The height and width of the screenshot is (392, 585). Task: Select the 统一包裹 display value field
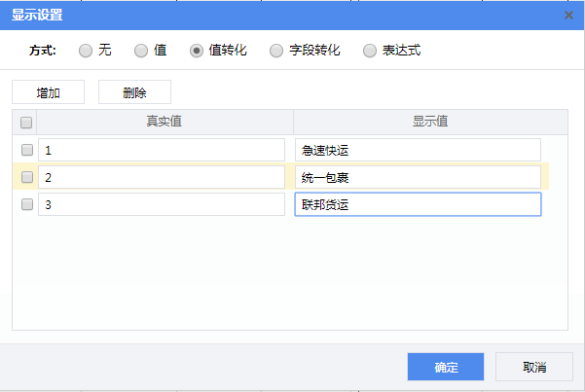point(417,177)
